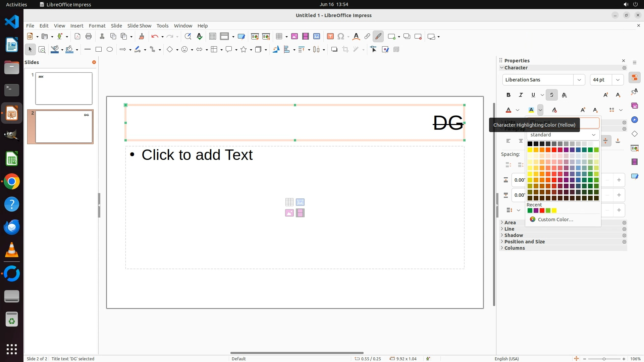
Task: Click the Insert Table icon
Action: (279, 37)
